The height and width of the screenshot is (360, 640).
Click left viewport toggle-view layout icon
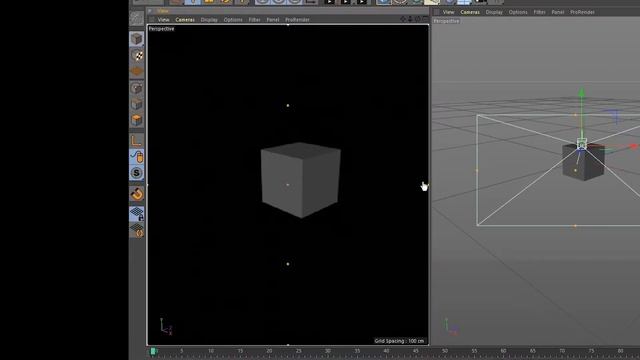pyautogui.click(x=425, y=19)
